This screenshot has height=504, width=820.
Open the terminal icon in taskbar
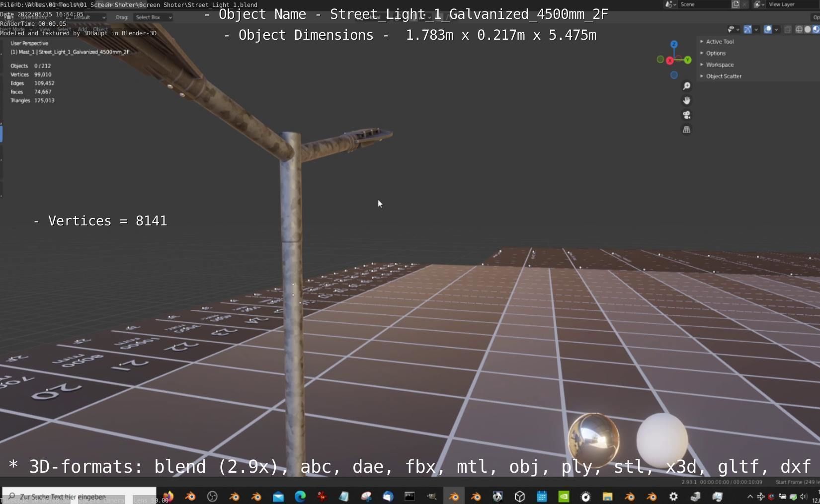410,496
